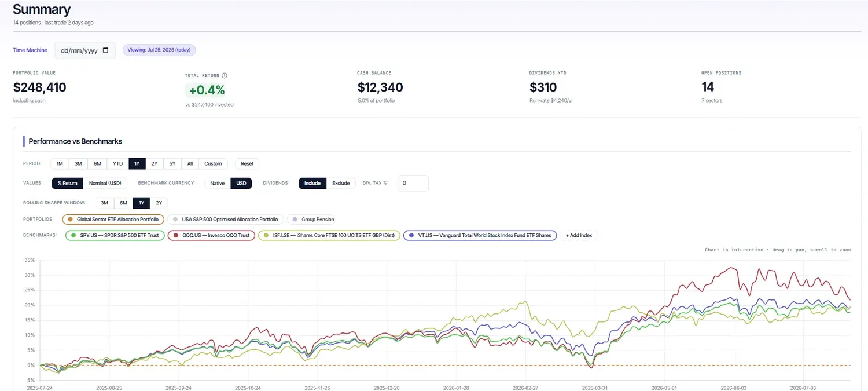Click the '5.0% of portfolio' text
Screen dimensions: 868x391
click(376, 101)
